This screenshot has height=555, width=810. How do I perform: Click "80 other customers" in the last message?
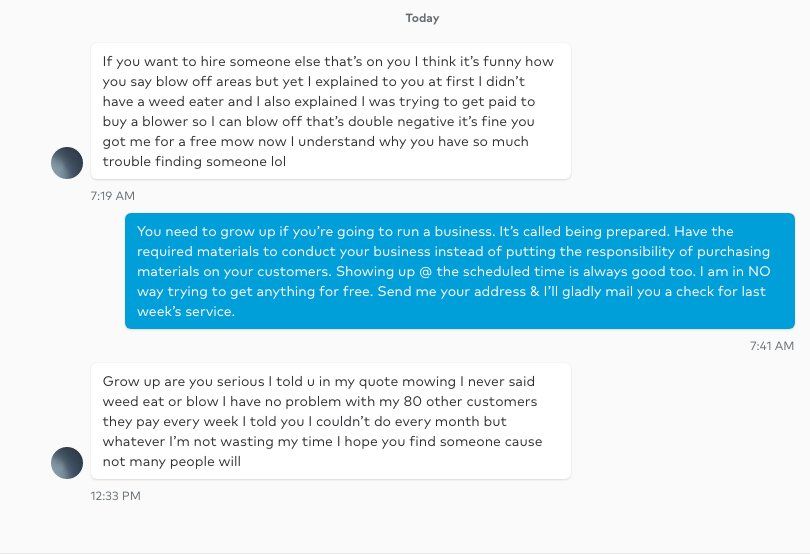pos(472,401)
